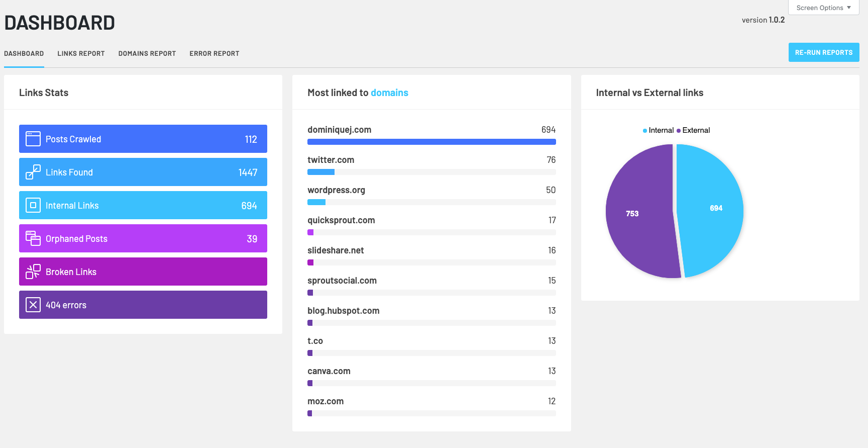The image size is (868, 448).
Task: Toggle the Internal series in chart legend
Action: (658, 130)
